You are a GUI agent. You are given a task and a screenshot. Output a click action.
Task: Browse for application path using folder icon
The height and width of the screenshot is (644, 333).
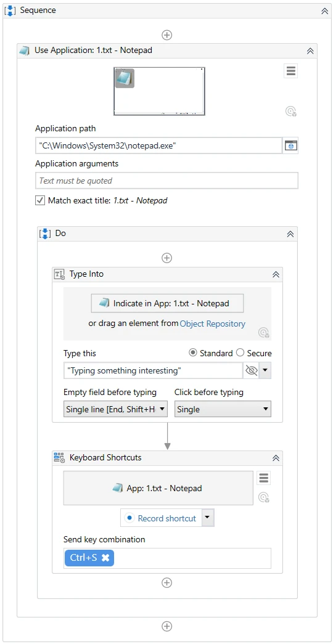pyautogui.click(x=291, y=145)
